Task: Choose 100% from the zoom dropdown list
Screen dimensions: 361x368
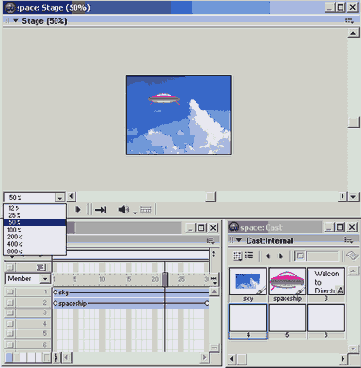Action: pyautogui.click(x=35, y=230)
